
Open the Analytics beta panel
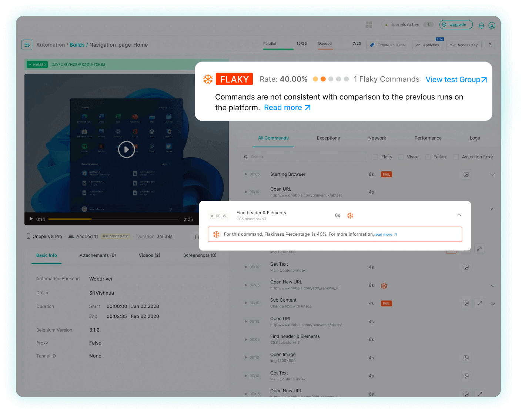[428, 45]
